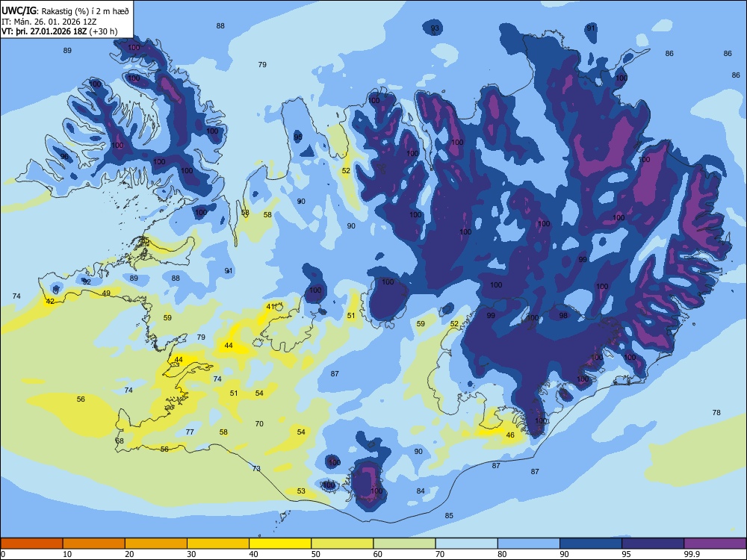The width and height of the screenshot is (747, 560).
Task: Click the legend tick label '99.9'
Action: point(692,554)
